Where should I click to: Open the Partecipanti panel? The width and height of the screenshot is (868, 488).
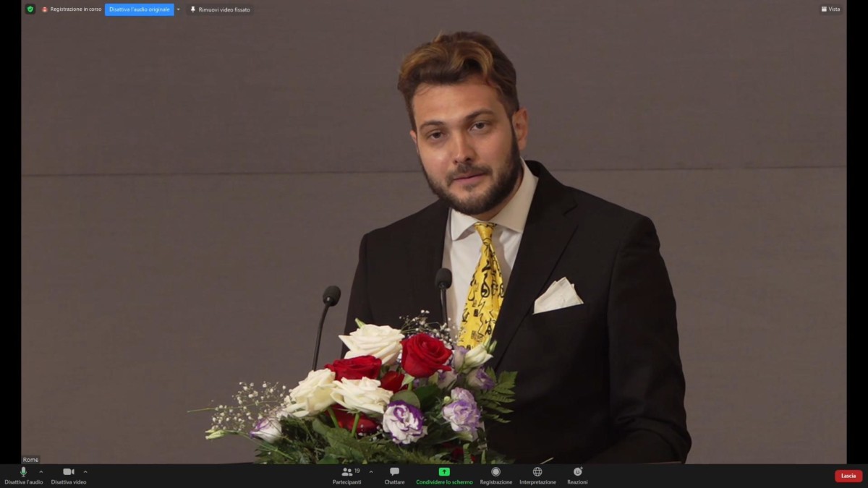(x=347, y=472)
